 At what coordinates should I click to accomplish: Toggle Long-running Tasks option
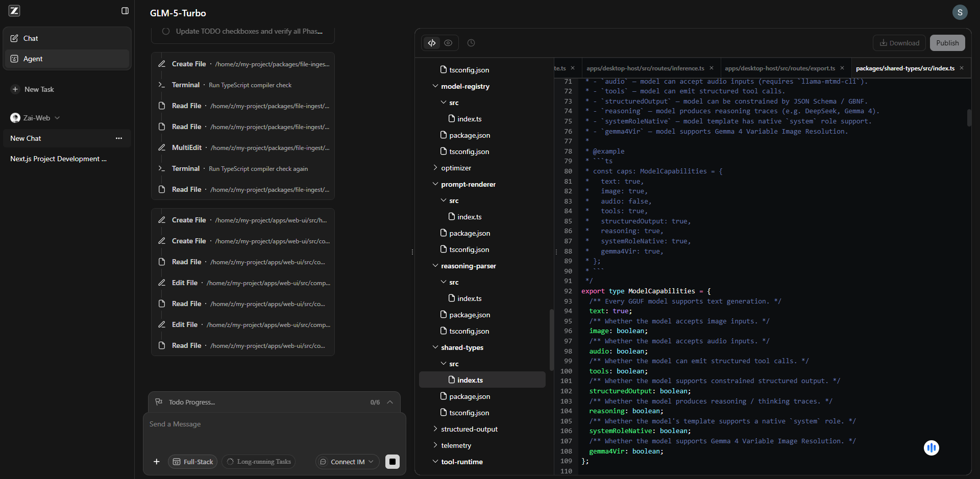pos(259,462)
